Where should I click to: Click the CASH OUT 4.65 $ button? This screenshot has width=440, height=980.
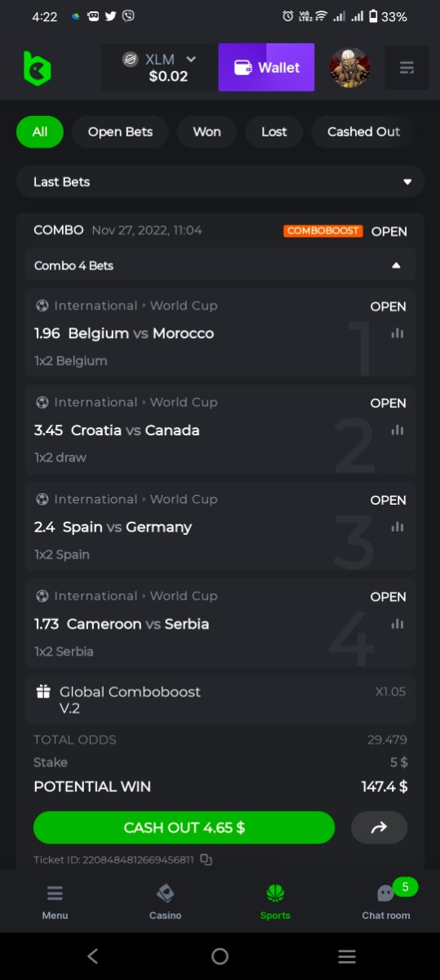184,827
